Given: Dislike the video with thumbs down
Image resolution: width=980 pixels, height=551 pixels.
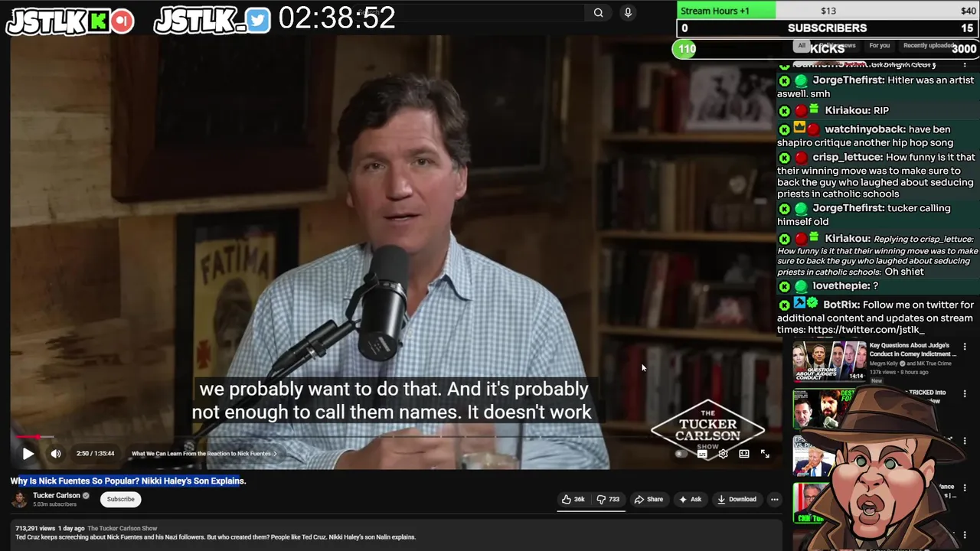Looking at the screenshot, I should (x=609, y=499).
